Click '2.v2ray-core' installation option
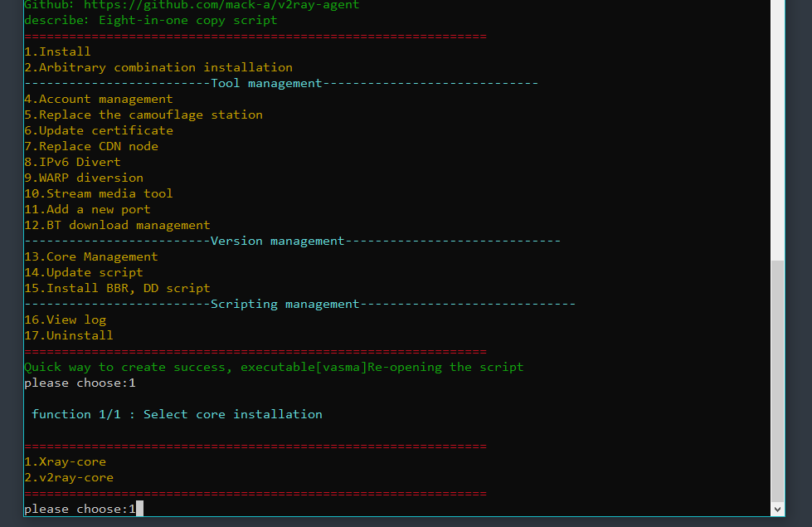This screenshot has width=812, height=527. [x=69, y=477]
